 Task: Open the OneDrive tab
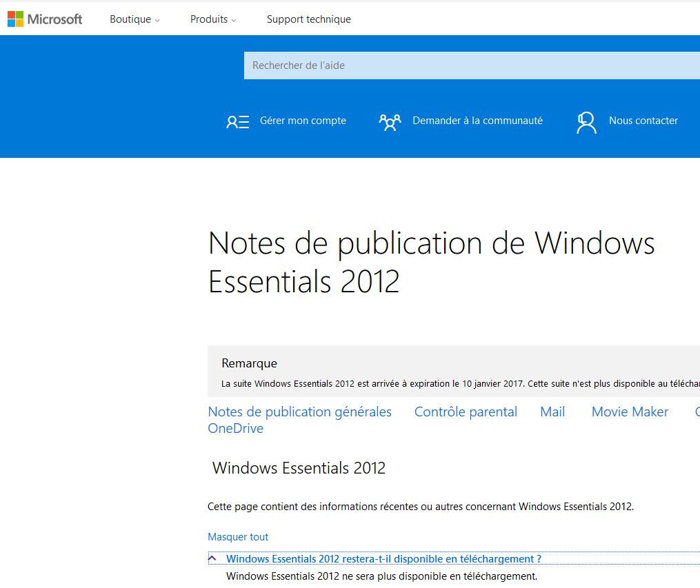pyautogui.click(x=235, y=428)
